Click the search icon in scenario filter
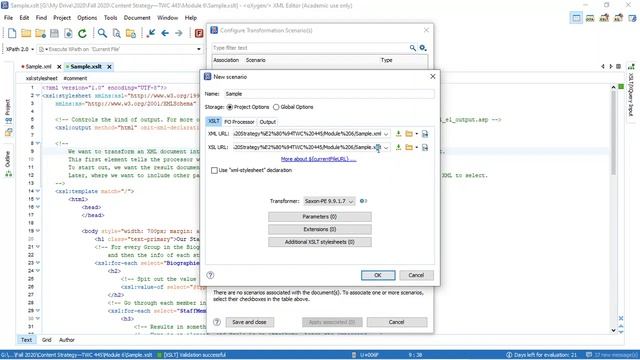 [x=413, y=48]
